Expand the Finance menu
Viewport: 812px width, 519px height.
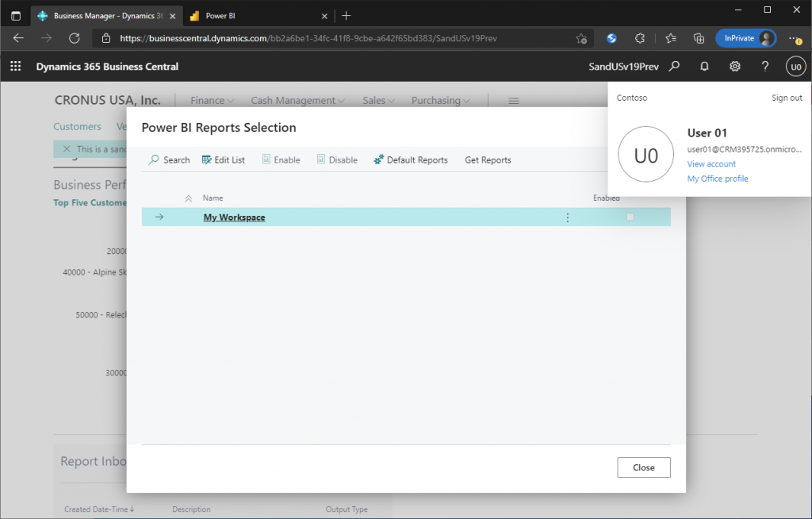click(212, 100)
